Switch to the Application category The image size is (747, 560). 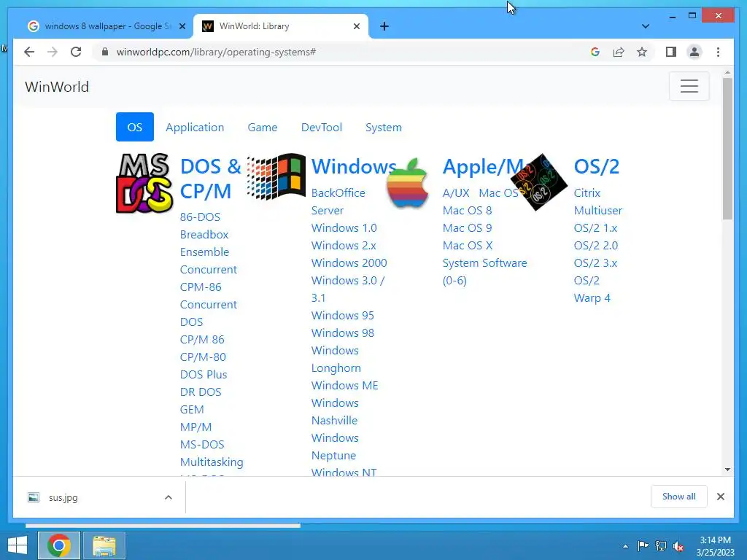tap(195, 127)
